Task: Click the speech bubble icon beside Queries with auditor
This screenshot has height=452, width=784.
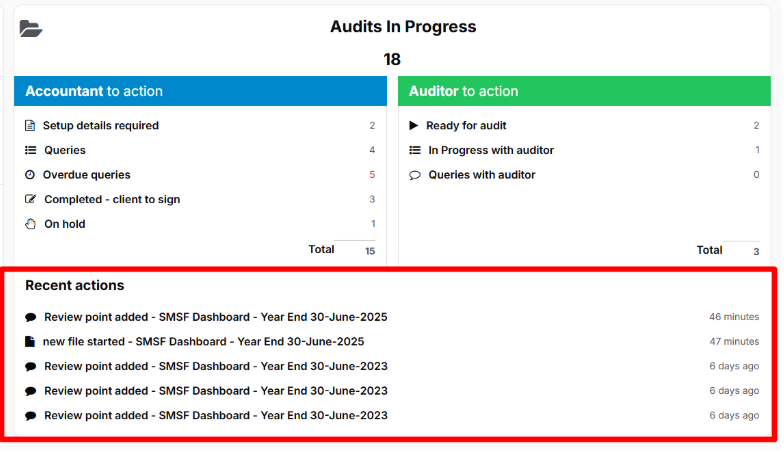Action: 415,175
